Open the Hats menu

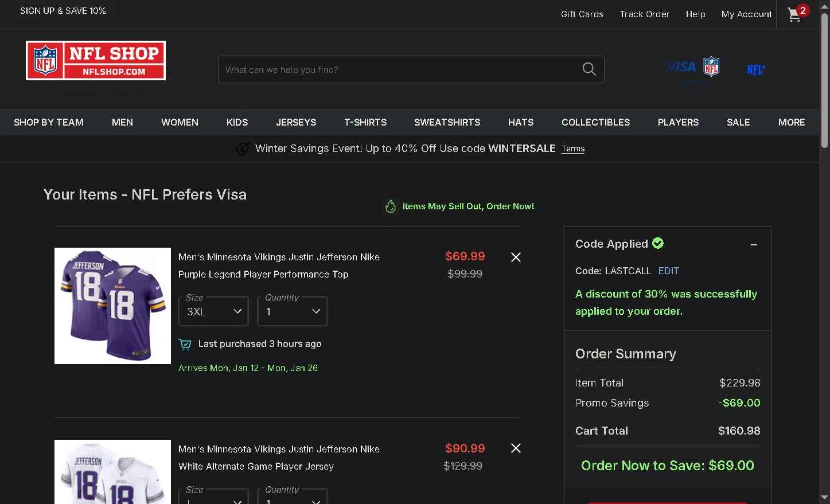[x=521, y=122]
